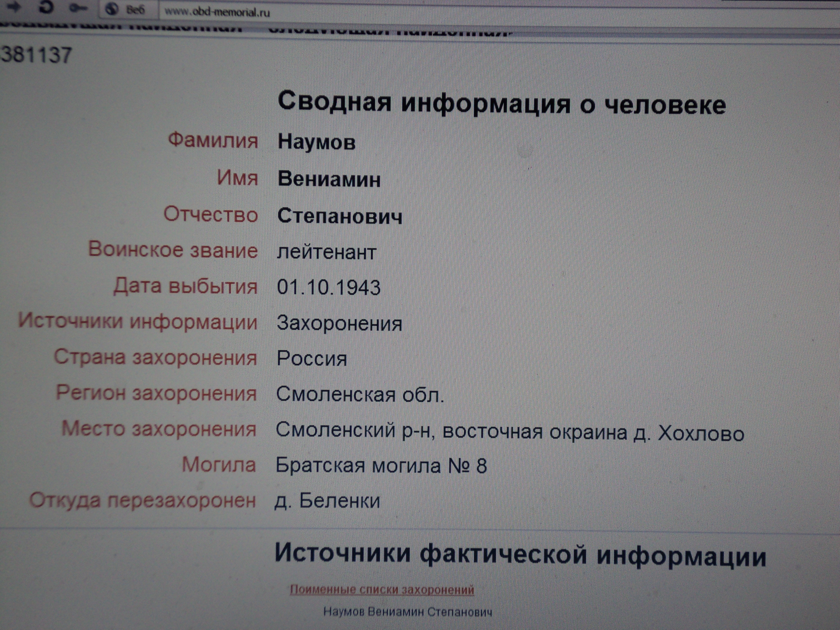The image size is (840, 630).
Task: Click the Смоленская обл. region value
Action: tap(360, 395)
